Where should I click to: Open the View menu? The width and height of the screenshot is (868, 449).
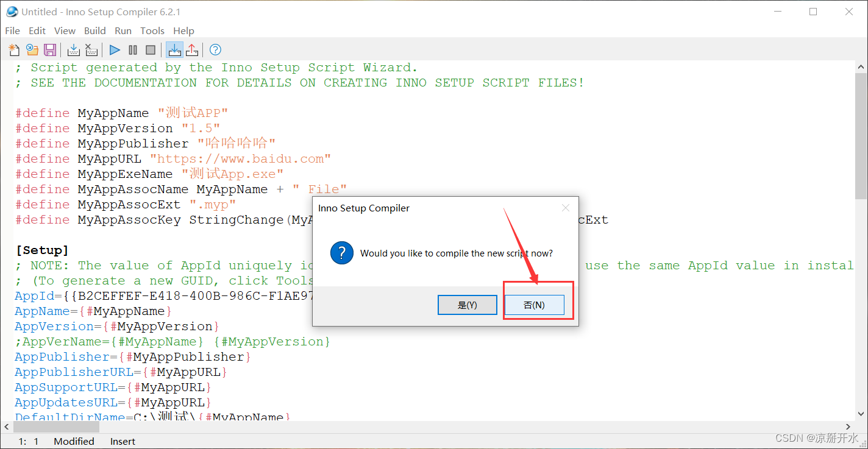click(65, 30)
